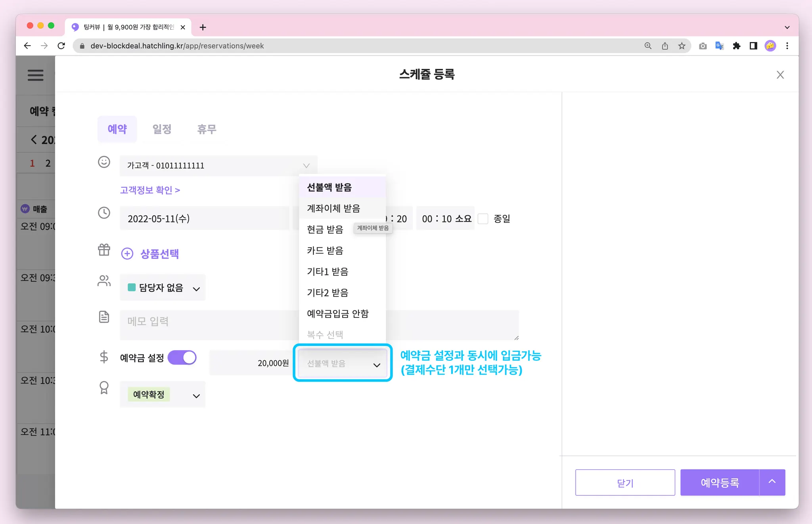Click the teal staff color swatch
Image resolution: width=812 pixels, height=524 pixels.
pos(132,287)
